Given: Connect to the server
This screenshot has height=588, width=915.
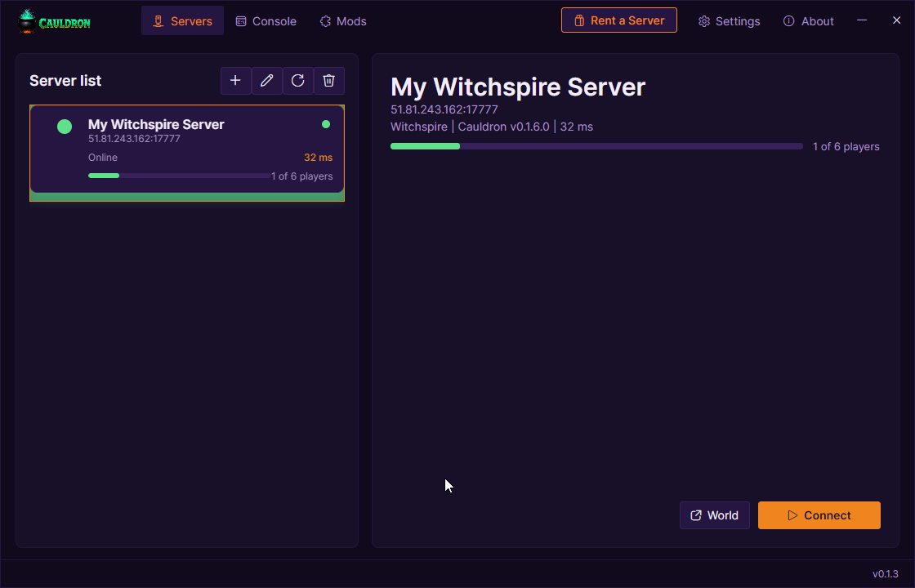Looking at the screenshot, I should (x=819, y=515).
